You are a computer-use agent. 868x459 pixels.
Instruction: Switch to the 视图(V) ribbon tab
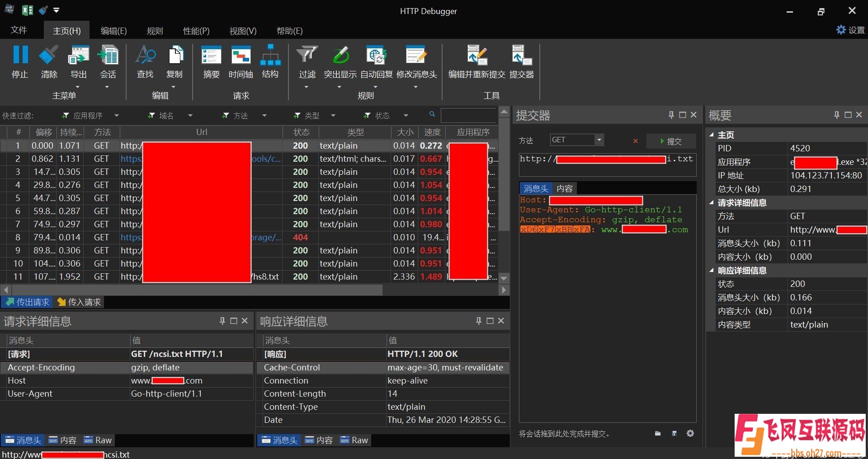[x=243, y=31]
